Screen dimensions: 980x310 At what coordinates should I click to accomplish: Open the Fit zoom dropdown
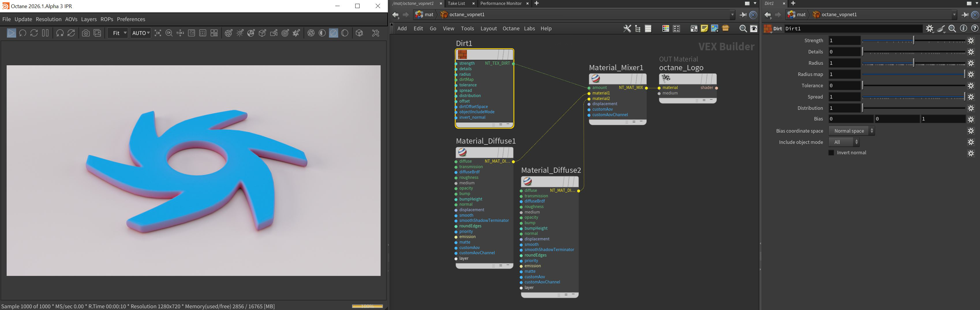[117, 33]
